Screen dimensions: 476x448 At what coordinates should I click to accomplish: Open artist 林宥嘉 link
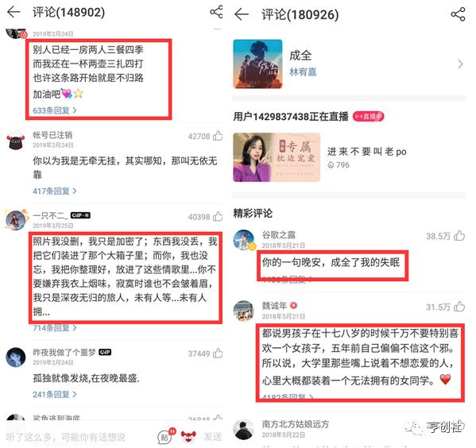tap(303, 72)
